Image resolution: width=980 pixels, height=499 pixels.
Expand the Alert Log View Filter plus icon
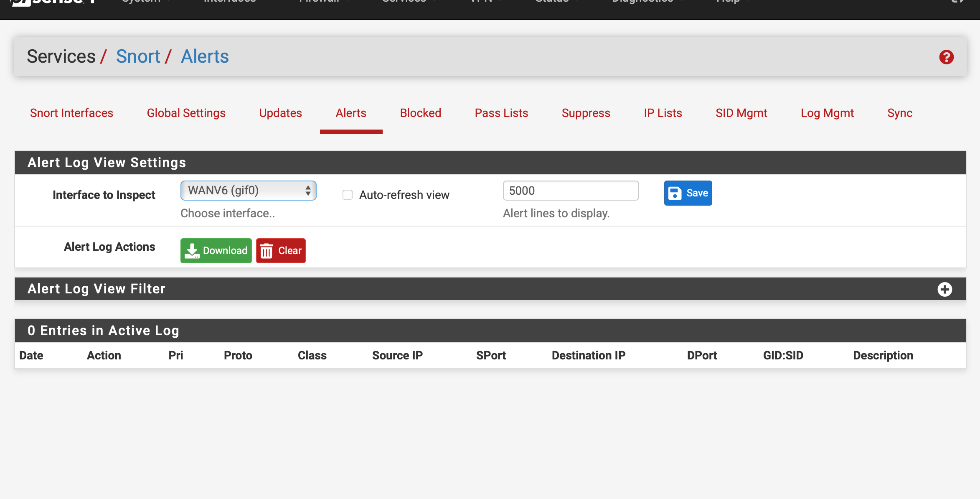(944, 289)
